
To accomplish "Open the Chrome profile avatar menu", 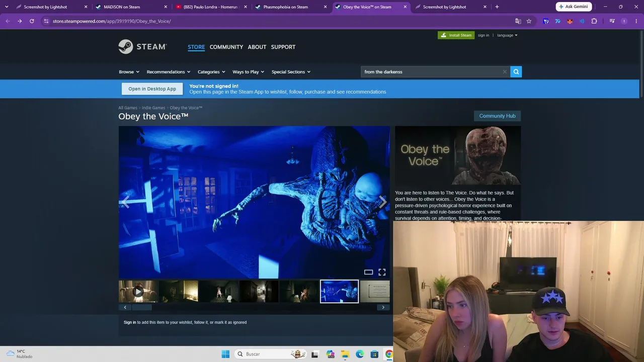I will pyautogui.click(x=624, y=21).
